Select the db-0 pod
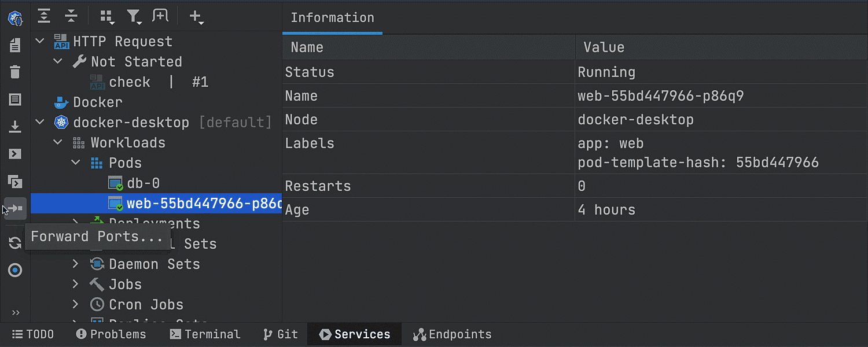The height and width of the screenshot is (347, 868). (x=143, y=183)
